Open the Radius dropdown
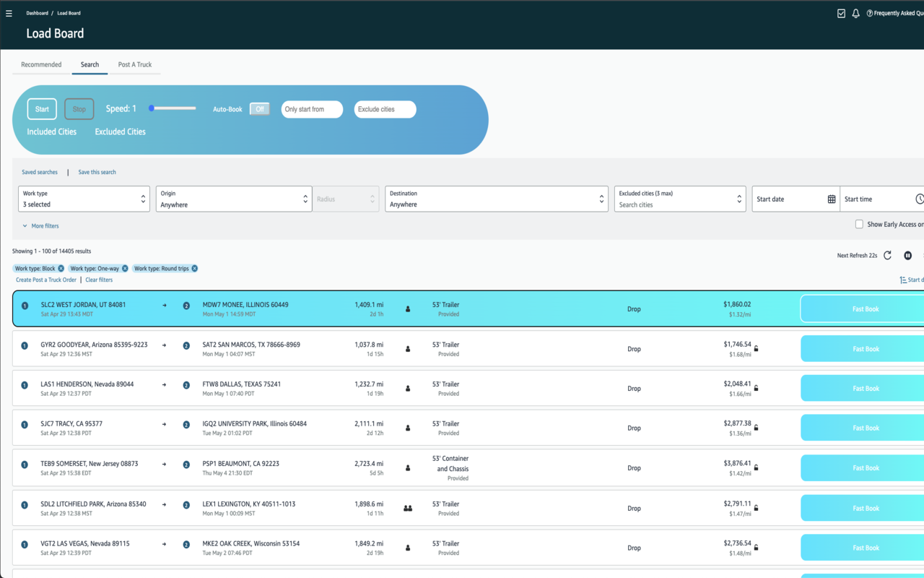This screenshot has width=924, height=578. (346, 199)
